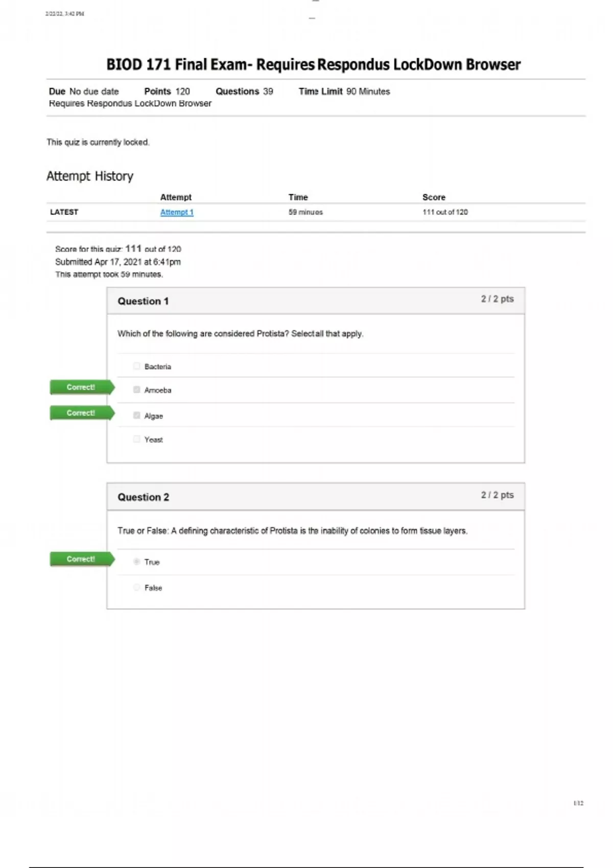Select the True radio button

point(136,561)
